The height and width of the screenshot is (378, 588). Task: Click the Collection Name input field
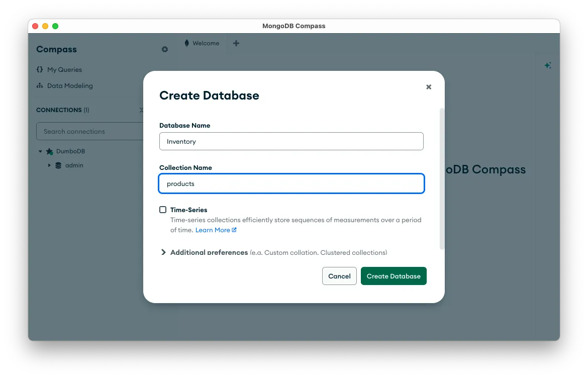pos(291,184)
